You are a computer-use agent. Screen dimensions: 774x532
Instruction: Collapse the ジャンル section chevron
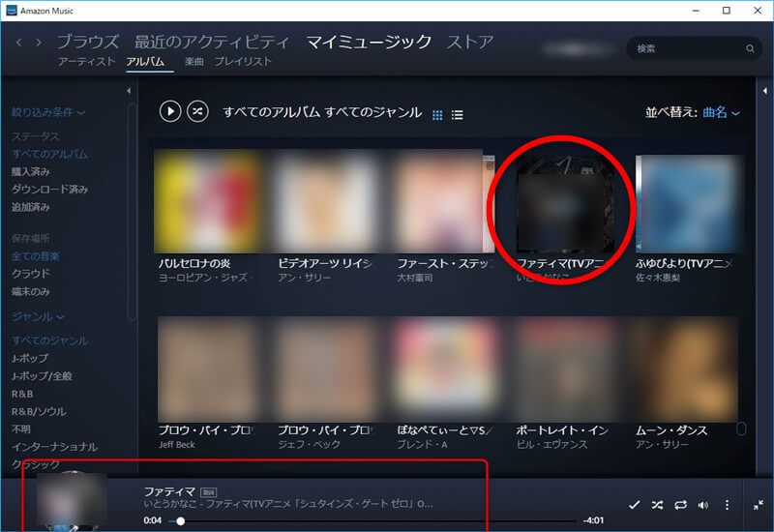(x=61, y=317)
